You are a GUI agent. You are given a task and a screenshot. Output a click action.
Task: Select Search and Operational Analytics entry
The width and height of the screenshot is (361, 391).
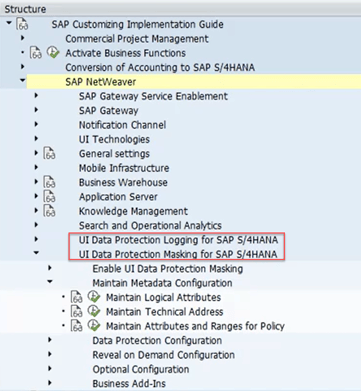[x=150, y=225]
